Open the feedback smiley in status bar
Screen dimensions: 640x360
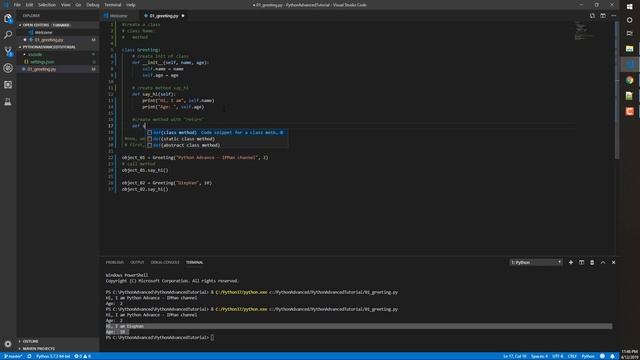[602, 356]
